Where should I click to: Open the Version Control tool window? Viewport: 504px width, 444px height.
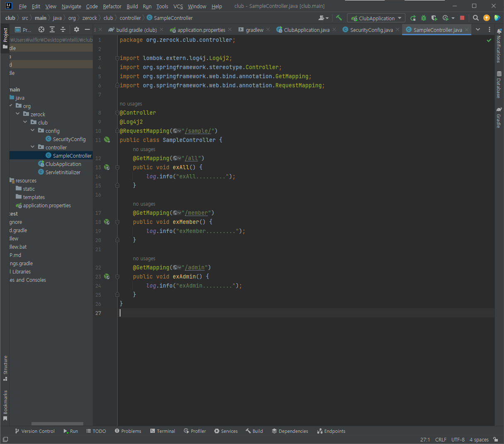[x=35, y=431]
